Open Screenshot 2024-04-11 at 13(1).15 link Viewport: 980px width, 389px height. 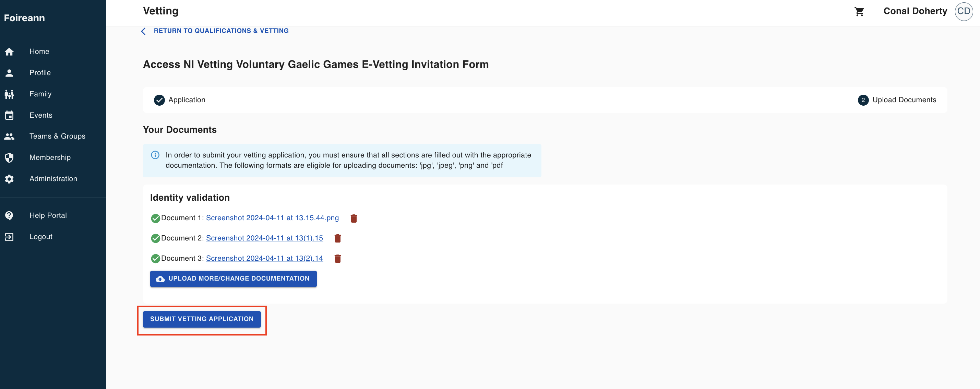[x=264, y=238]
